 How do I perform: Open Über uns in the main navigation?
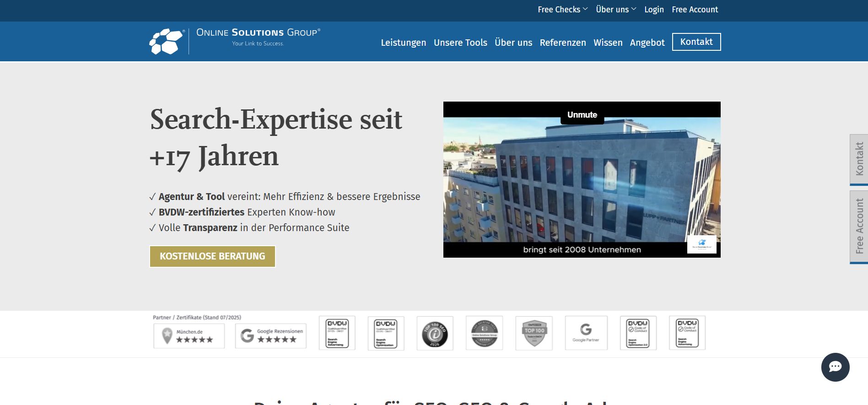[513, 43]
